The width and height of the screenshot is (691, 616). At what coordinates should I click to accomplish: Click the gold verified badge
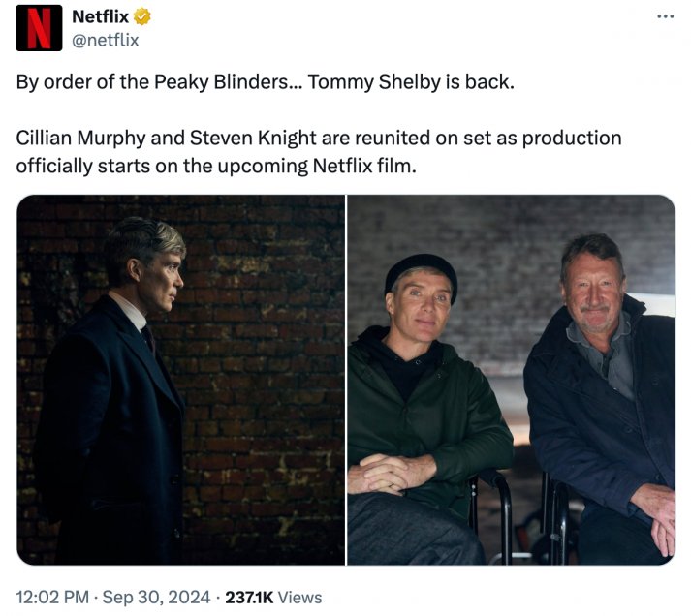point(143,17)
